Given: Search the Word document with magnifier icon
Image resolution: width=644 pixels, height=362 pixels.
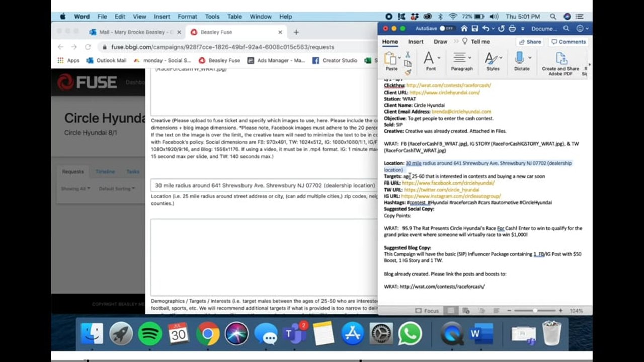Looking at the screenshot, I should tap(566, 29).
